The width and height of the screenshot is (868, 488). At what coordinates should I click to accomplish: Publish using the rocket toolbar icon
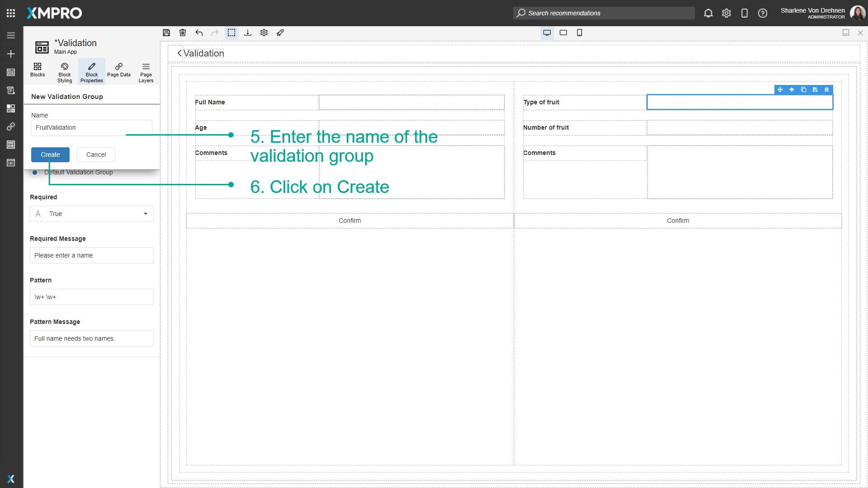point(280,33)
